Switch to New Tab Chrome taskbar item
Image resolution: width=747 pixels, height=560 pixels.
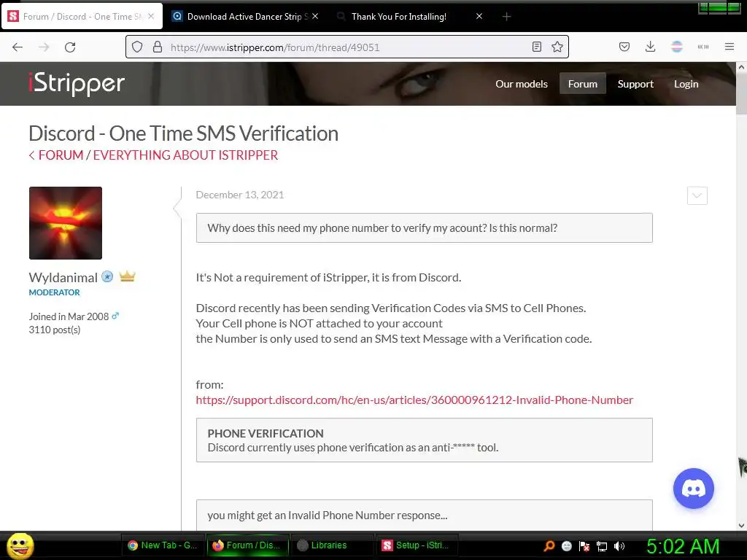tap(162, 545)
